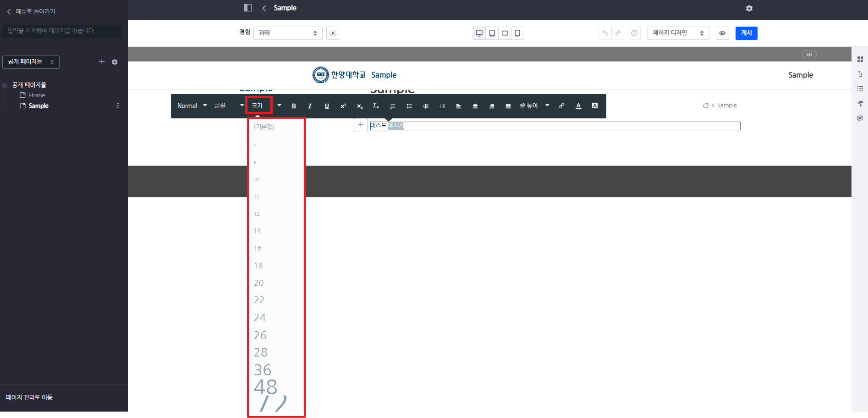Insert a hyperlink with the link icon
Viewport: 868px width, 418px height.
click(x=561, y=106)
